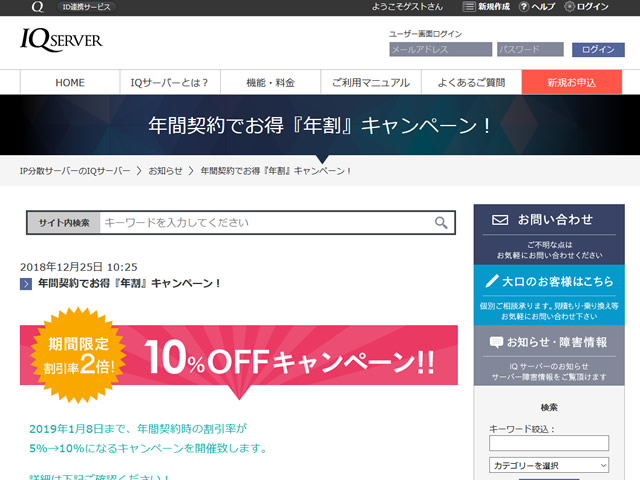
Task: Click the pencil icon in 大口のお客様
Action: pos(491,281)
